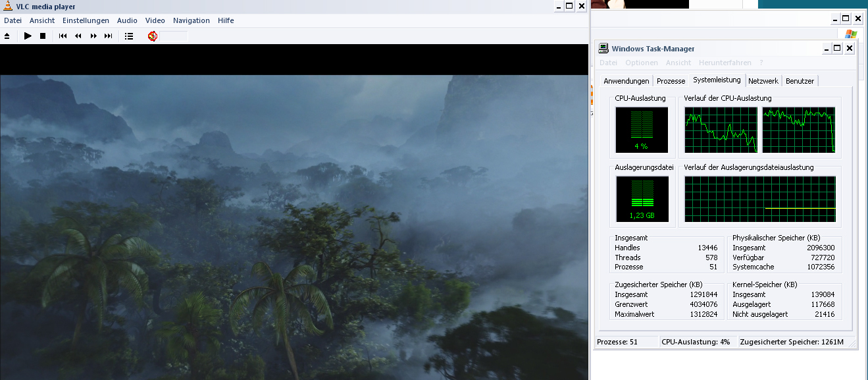Viewport: 868px width, 380px height.
Task: Open the Datei menu in VLC
Action: pyautogui.click(x=13, y=20)
